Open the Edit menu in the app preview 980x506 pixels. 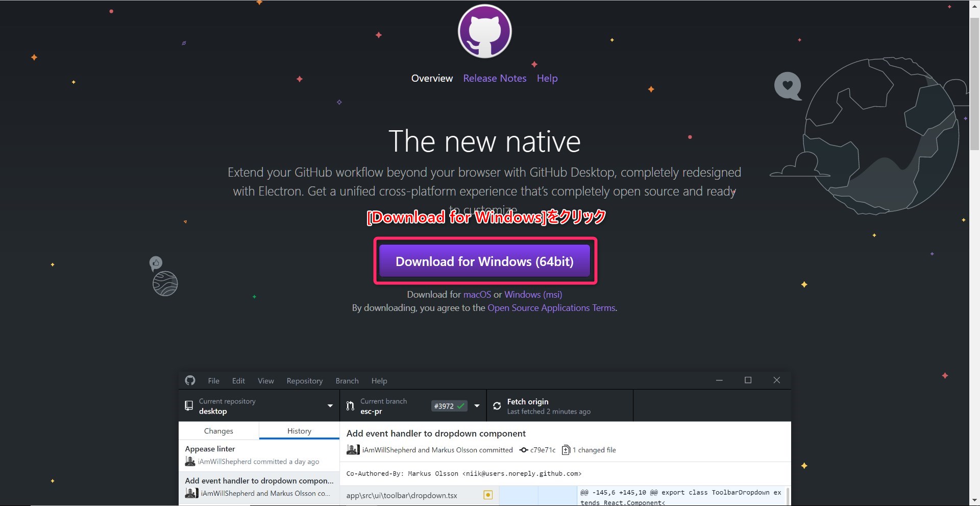click(x=238, y=381)
